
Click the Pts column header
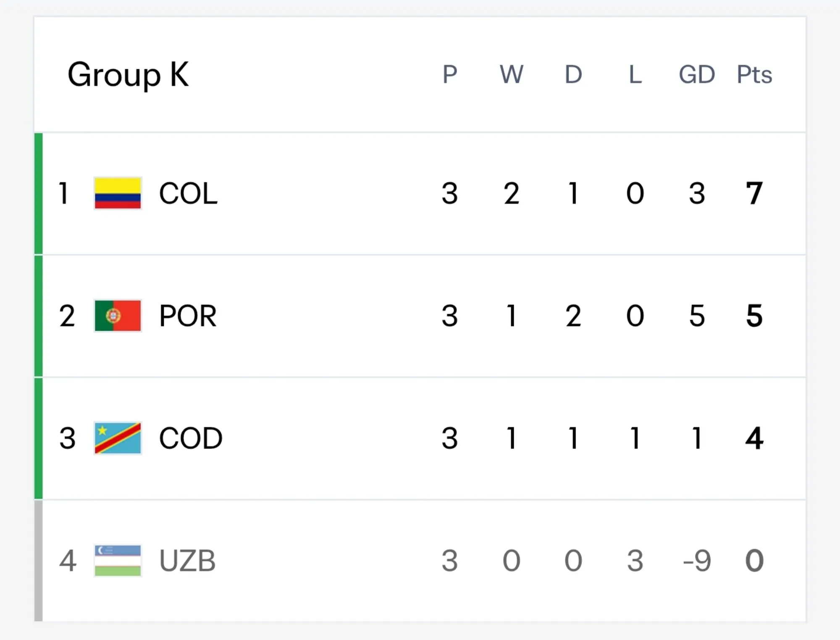pos(754,75)
